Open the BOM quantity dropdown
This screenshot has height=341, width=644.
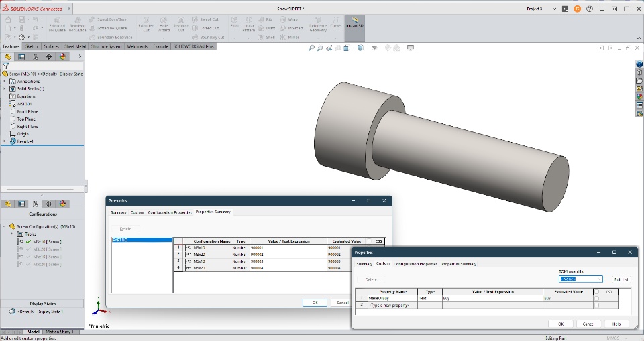point(581,279)
